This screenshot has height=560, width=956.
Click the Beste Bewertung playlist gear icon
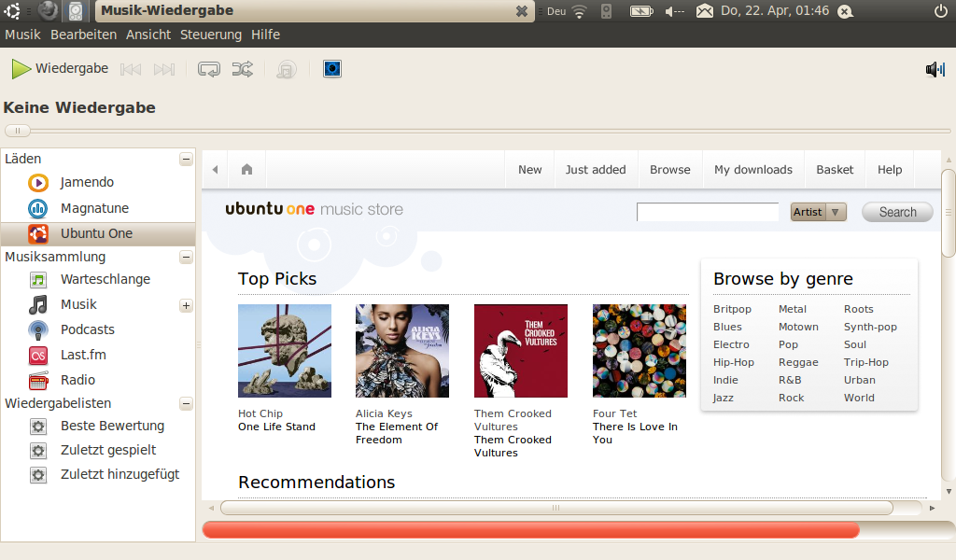[37, 426]
